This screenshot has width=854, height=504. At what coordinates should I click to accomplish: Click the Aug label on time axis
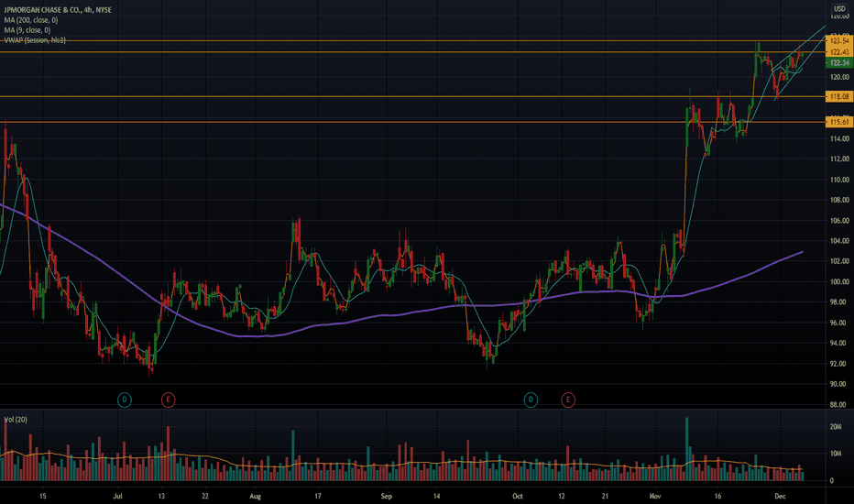[x=255, y=497]
